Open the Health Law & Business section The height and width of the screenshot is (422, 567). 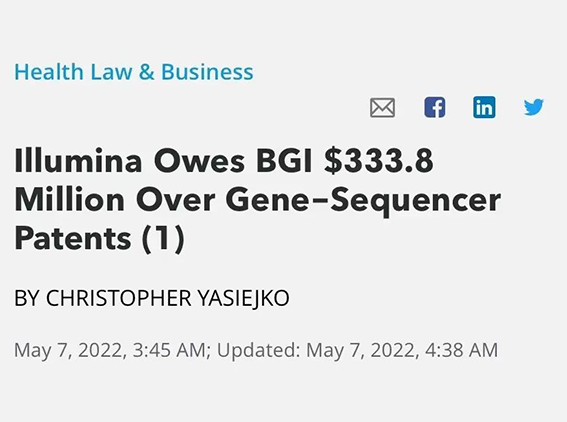134,72
